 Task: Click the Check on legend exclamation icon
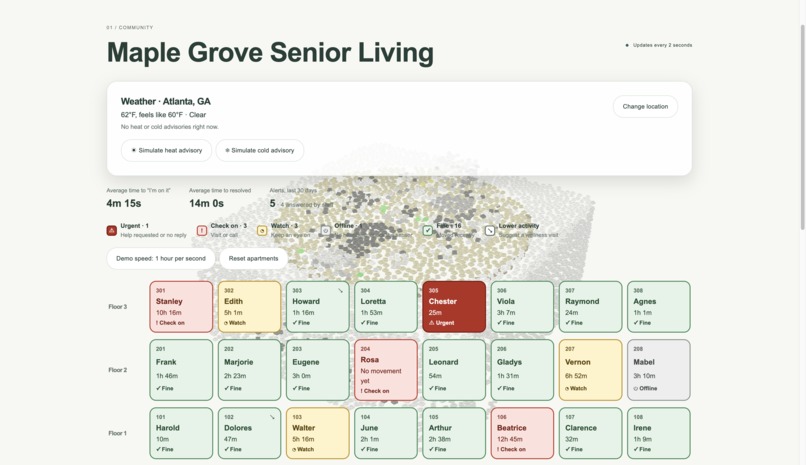point(202,231)
